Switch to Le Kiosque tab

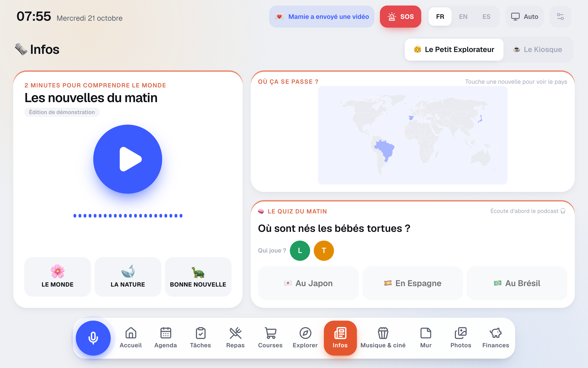tap(537, 49)
